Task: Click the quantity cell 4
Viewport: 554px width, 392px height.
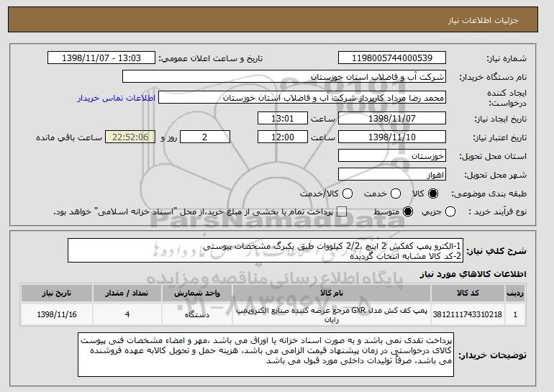Action: (x=127, y=314)
